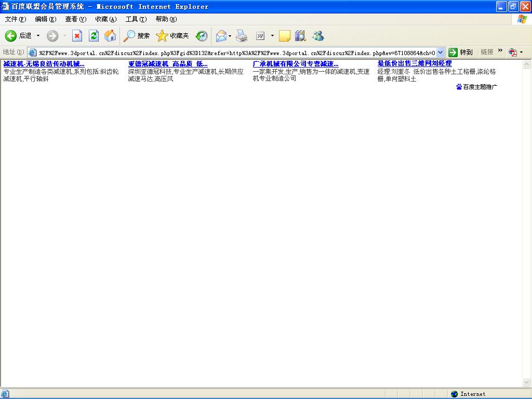Open Favorites (收藏夹) star button

(x=172, y=36)
